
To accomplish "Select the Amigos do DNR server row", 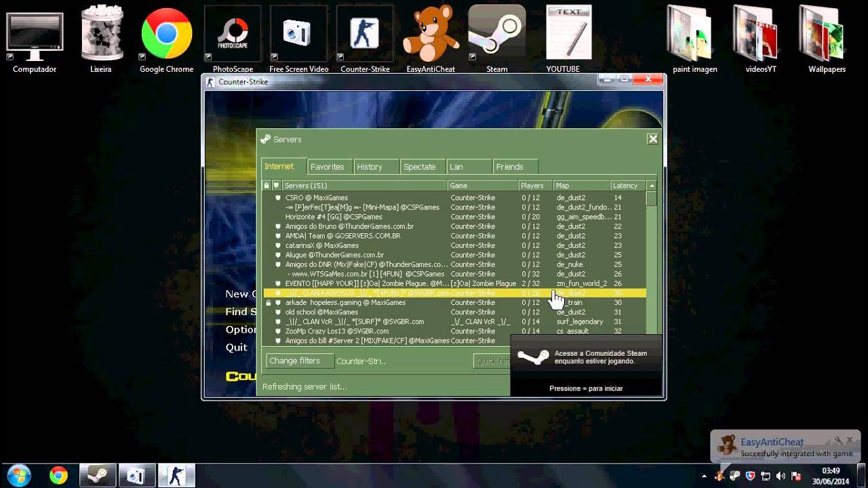I will coord(454,264).
